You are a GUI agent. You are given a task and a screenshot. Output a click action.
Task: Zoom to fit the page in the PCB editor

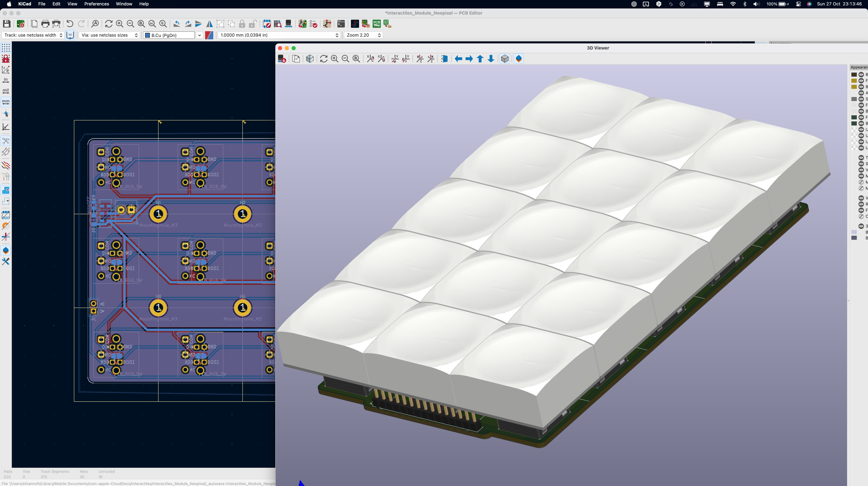point(141,24)
